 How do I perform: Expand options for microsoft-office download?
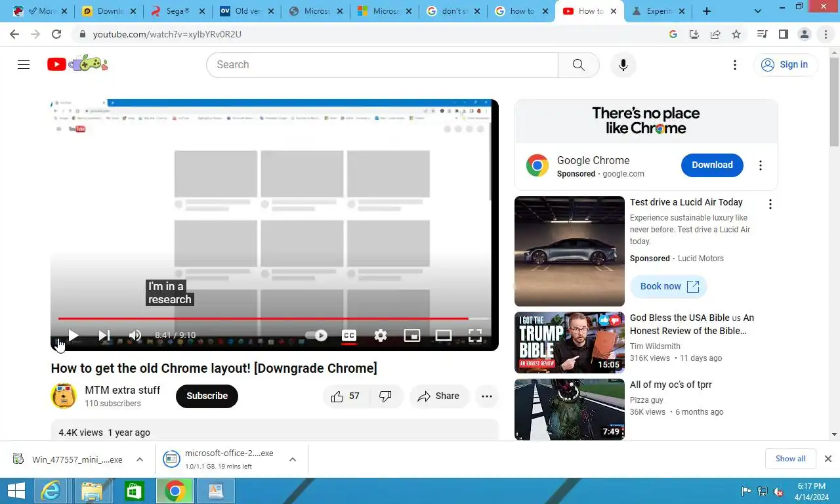tap(293, 459)
